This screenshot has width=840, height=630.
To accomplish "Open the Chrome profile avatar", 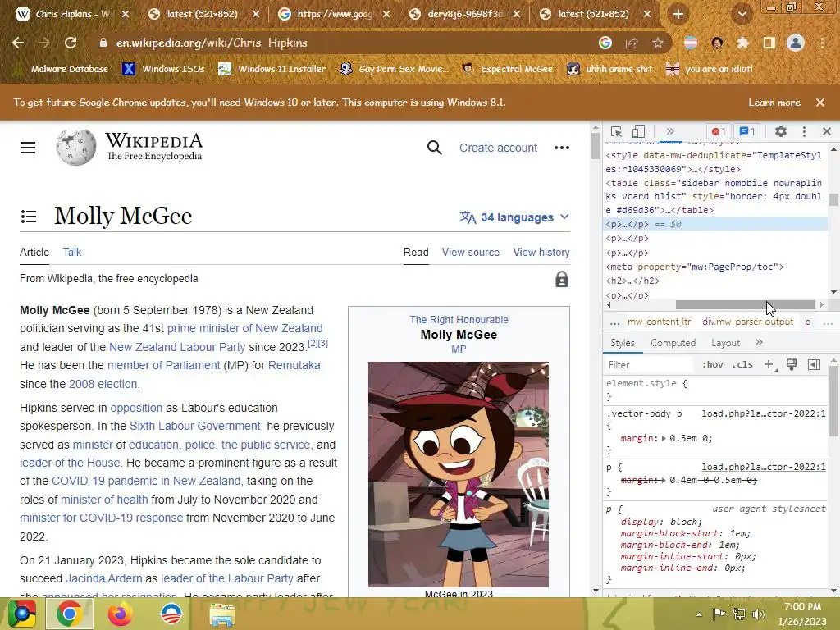I will click(x=796, y=43).
